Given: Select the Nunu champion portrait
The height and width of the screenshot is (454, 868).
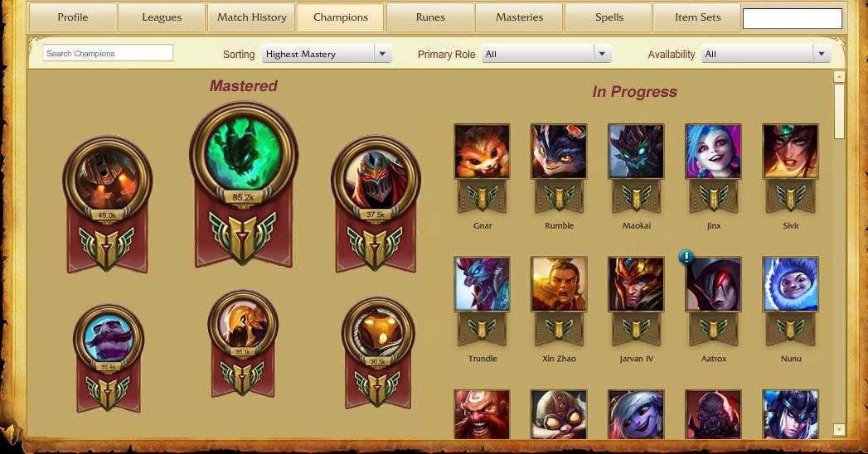Looking at the screenshot, I should tap(791, 283).
